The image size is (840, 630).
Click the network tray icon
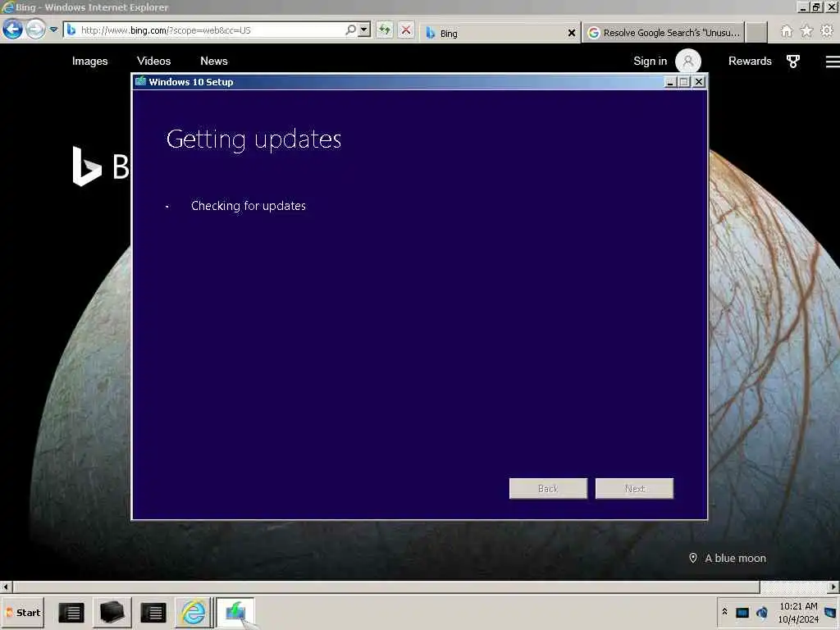(742, 613)
